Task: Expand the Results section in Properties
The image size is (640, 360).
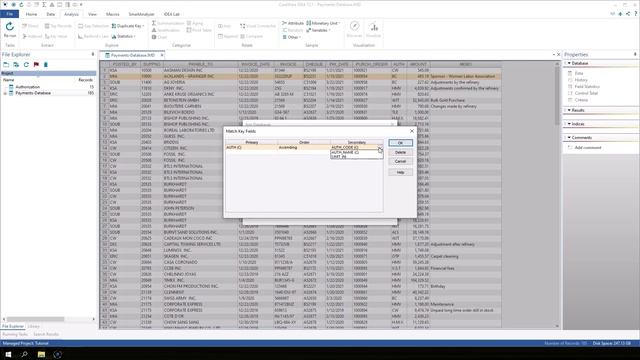Action: [569, 110]
